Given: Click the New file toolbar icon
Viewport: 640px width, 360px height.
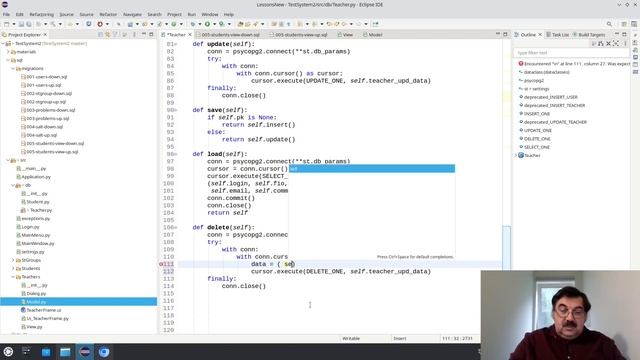Looking at the screenshot, I should click(7, 24).
